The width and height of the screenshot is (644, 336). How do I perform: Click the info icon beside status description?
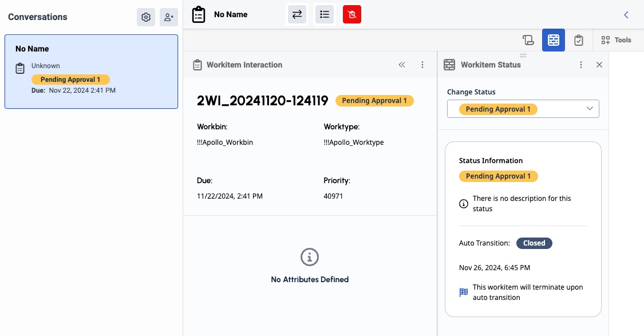pos(463,204)
